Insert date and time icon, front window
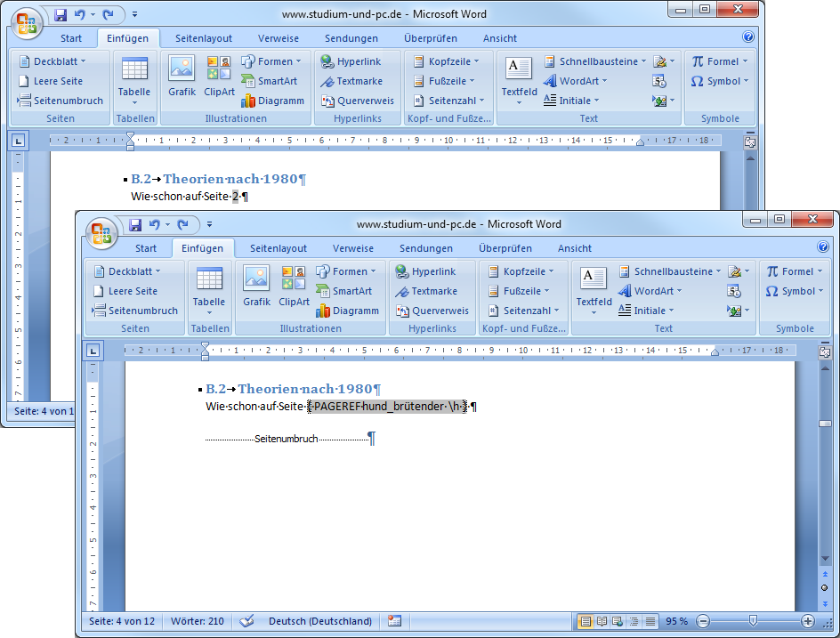 (733, 291)
